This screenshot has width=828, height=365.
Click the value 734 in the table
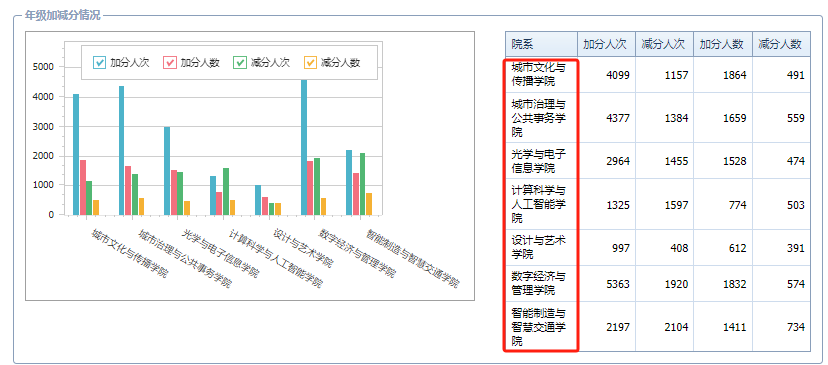click(x=796, y=327)
